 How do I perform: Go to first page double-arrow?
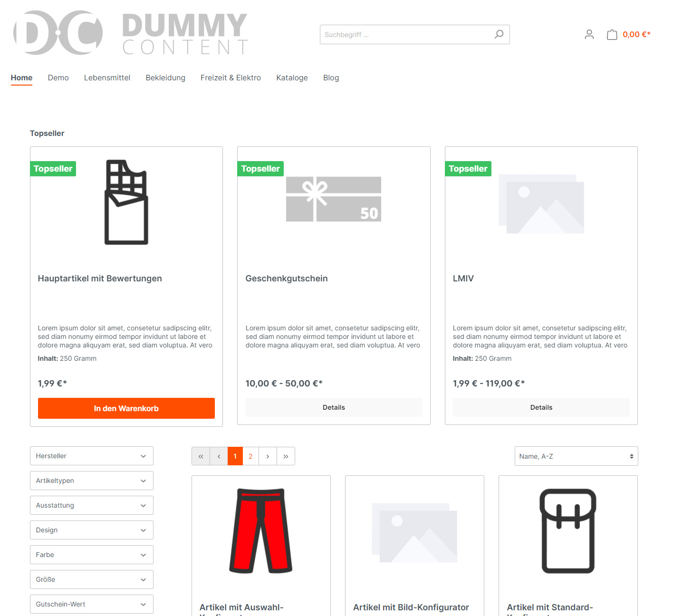coord(201,456)
